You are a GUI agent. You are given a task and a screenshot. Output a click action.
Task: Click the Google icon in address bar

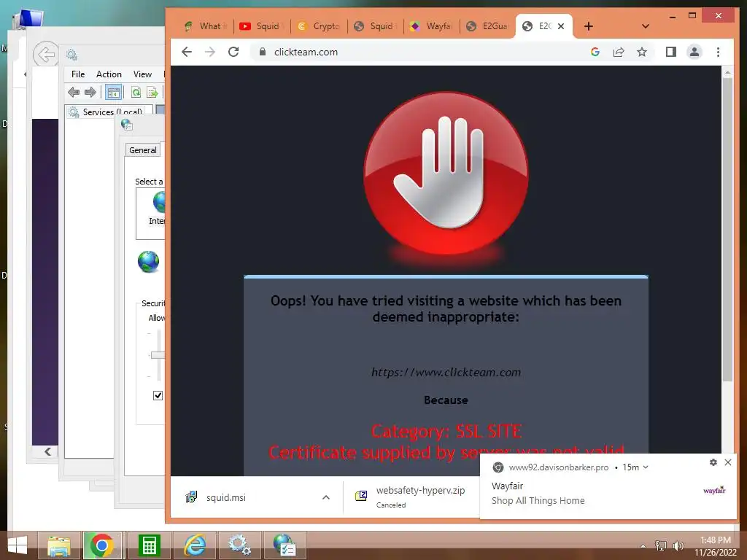[x=595, y=52]
